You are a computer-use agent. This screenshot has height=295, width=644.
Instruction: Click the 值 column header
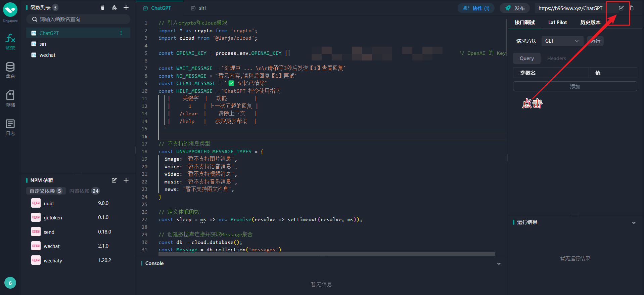pos(598,73)
